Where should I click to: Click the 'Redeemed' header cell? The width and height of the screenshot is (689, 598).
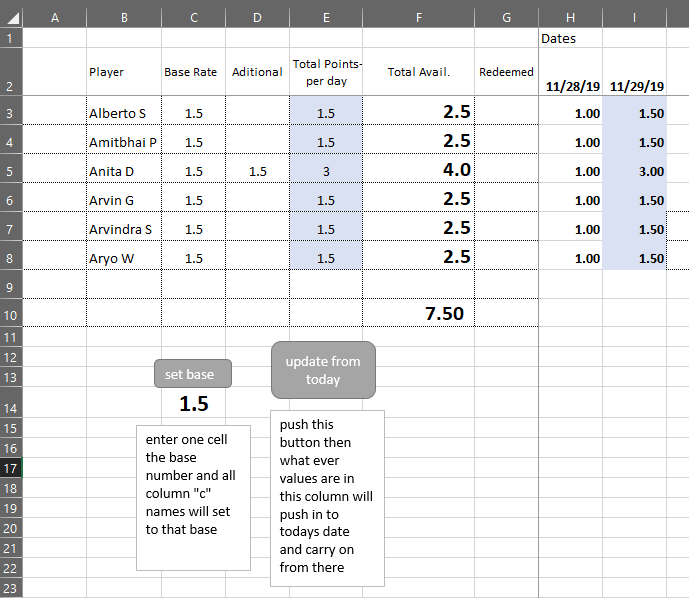[507, 72]
